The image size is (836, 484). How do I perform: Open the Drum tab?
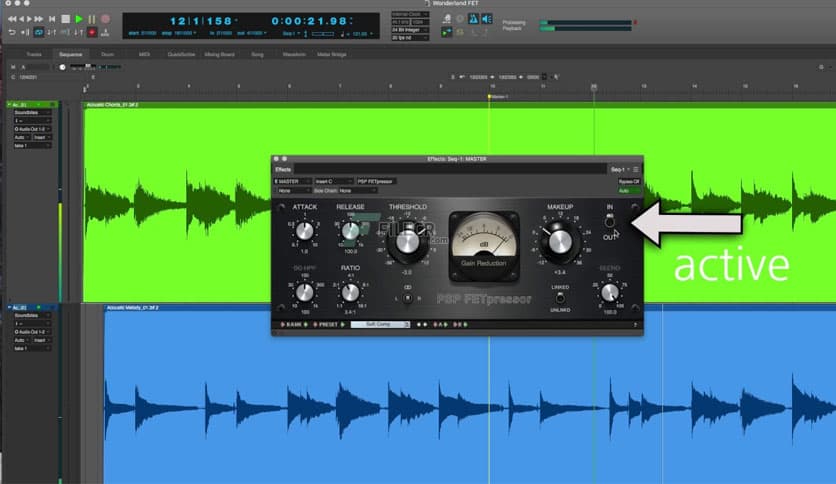point(108,54)
